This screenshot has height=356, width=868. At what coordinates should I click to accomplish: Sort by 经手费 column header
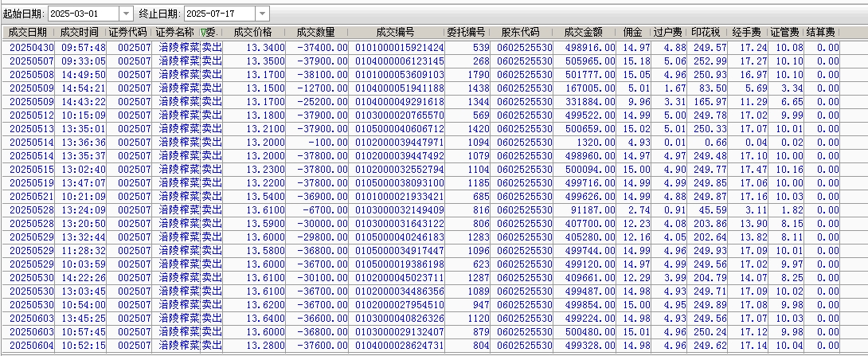[747, 33]
